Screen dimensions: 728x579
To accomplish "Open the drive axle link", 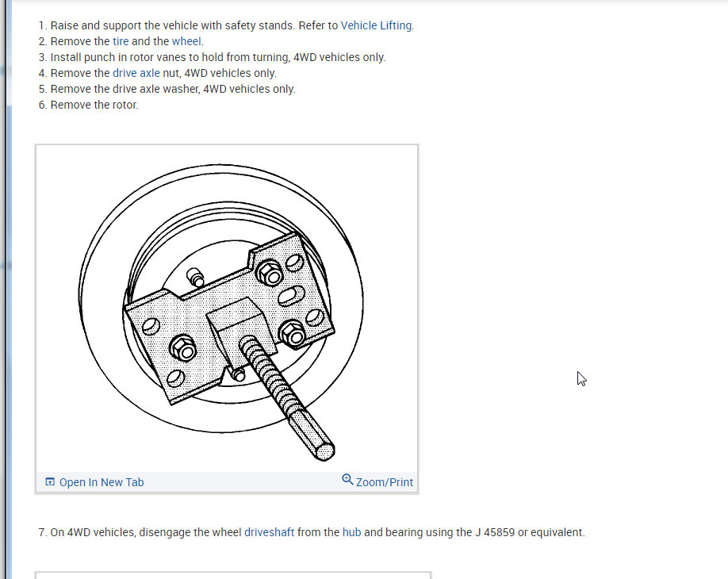I will 136,73.
